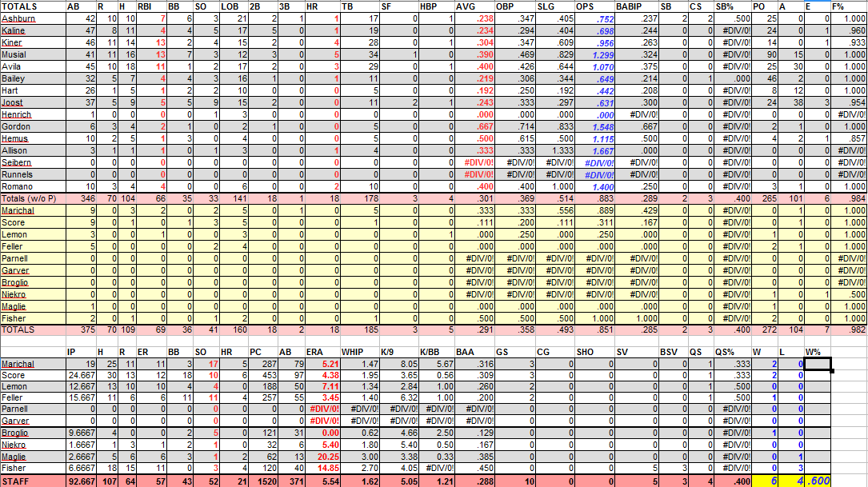
Task: Click the Musial OPS value 1.299
Action: 595,55
